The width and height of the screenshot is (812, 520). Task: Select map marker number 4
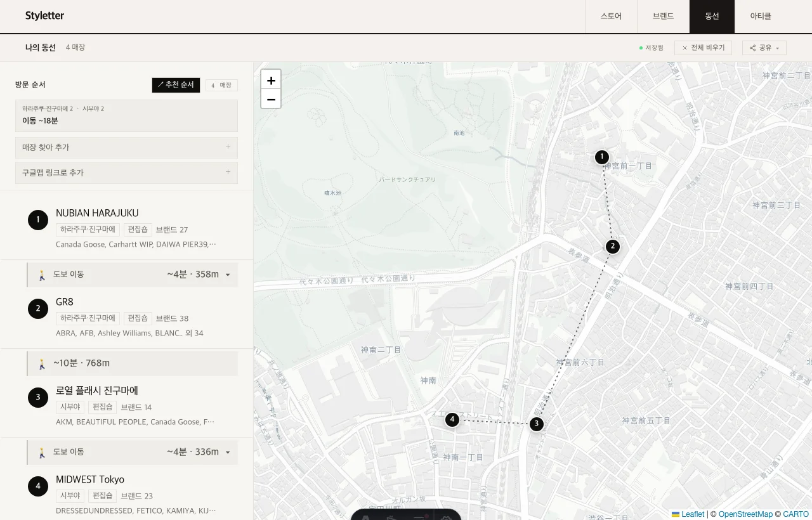[x=452, y=419]
